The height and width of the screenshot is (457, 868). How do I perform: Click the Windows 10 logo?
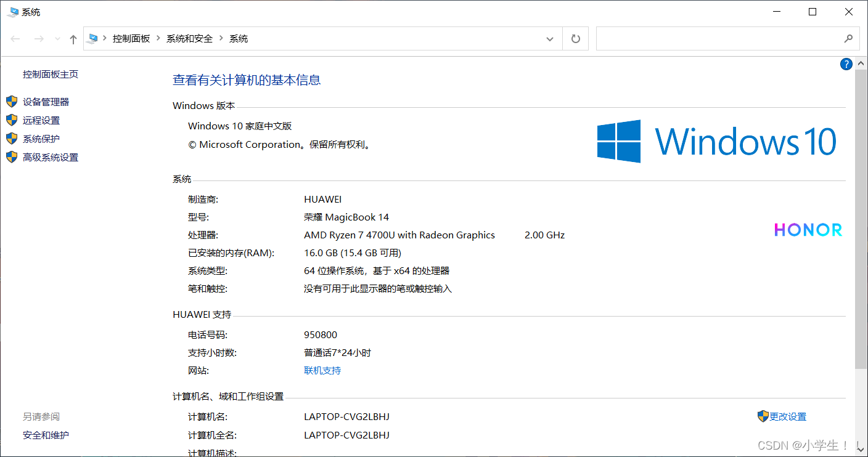pos(716,141)
